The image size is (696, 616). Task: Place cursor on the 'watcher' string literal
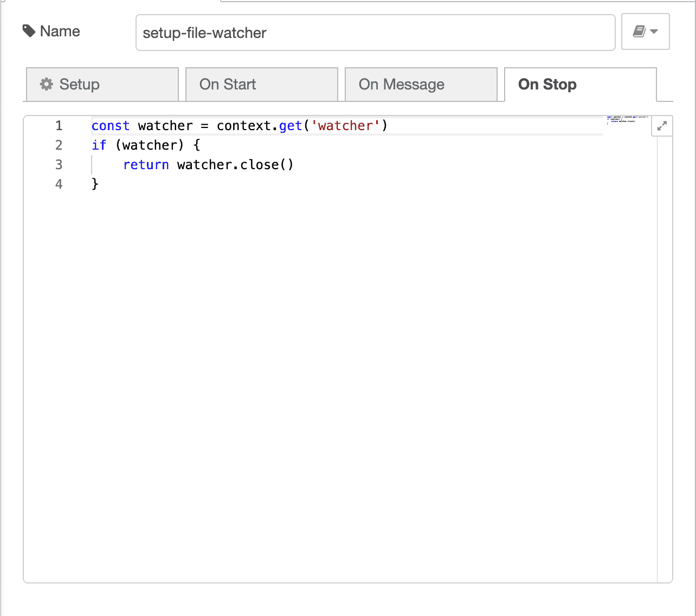(345, 126)
